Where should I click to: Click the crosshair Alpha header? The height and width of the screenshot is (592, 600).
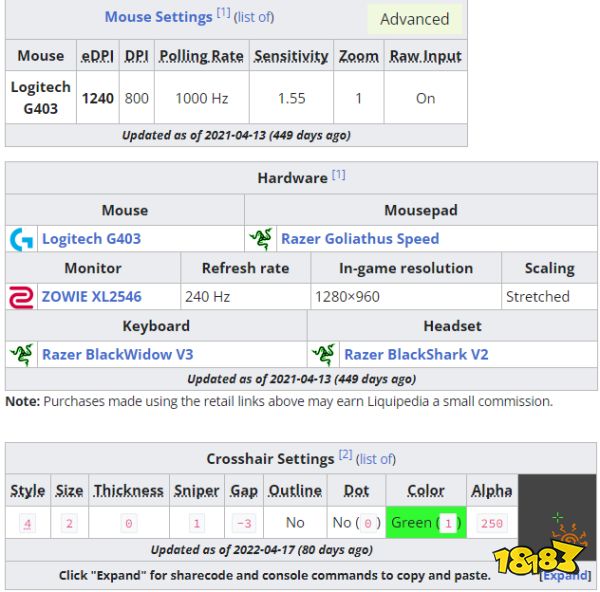(x=492, y=491)
